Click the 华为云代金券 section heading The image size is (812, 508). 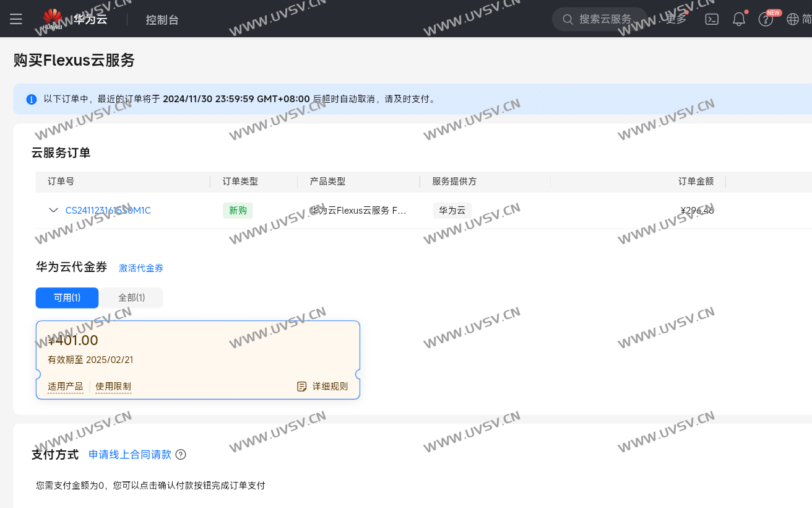[x=72, y=267]
